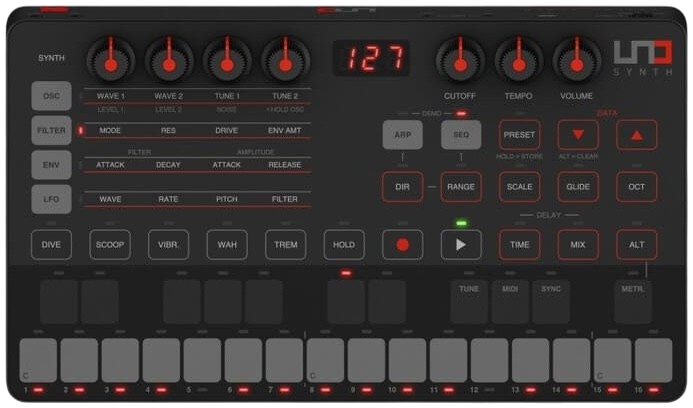The height and width of the screenshot is (408, 693).
Task: Click the data up arrow button
Action: (636, 135)
